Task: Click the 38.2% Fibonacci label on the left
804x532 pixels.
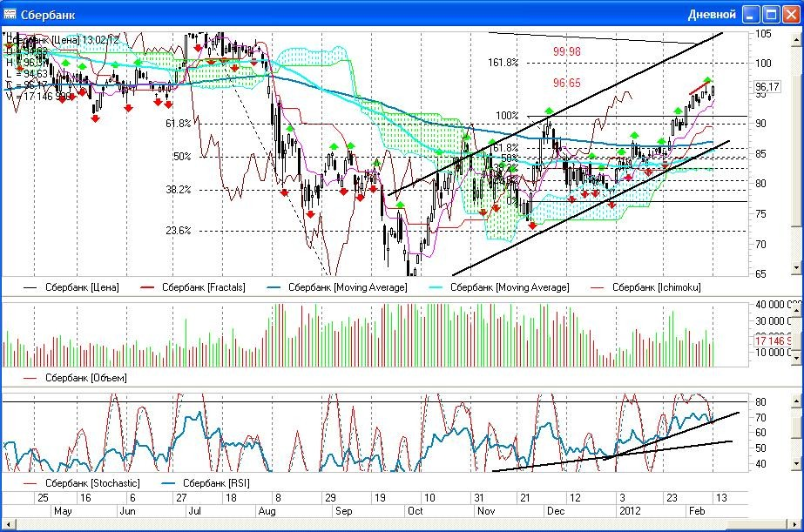Action: [x=179, y=190]
